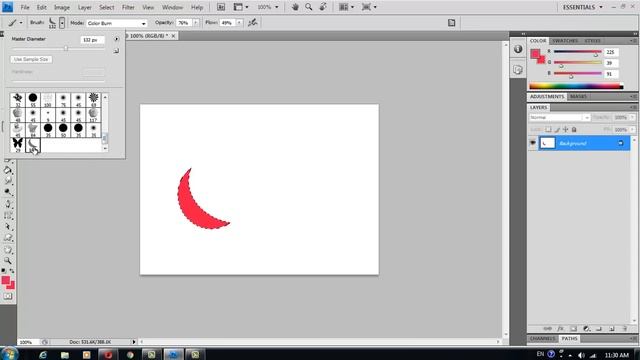Open the layer blend mode dropdown
Screen dimensions: 640x360
[560, 118]
